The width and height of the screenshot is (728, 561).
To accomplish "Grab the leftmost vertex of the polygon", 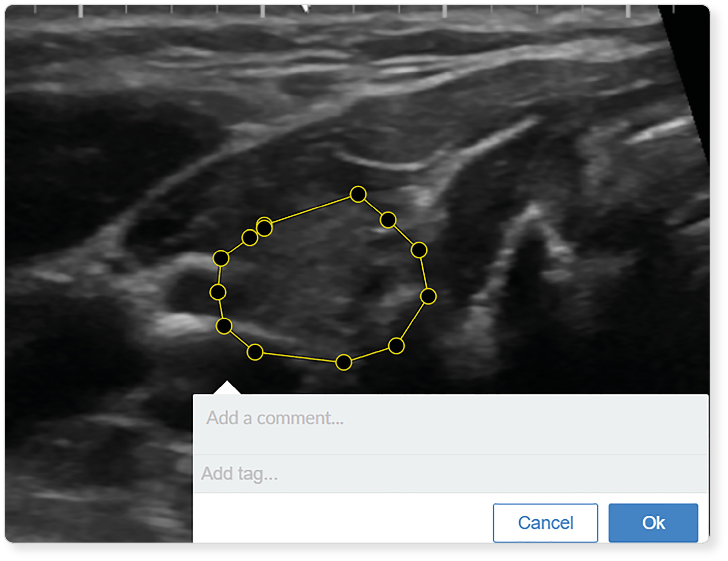I will click(x=218, y=292).
